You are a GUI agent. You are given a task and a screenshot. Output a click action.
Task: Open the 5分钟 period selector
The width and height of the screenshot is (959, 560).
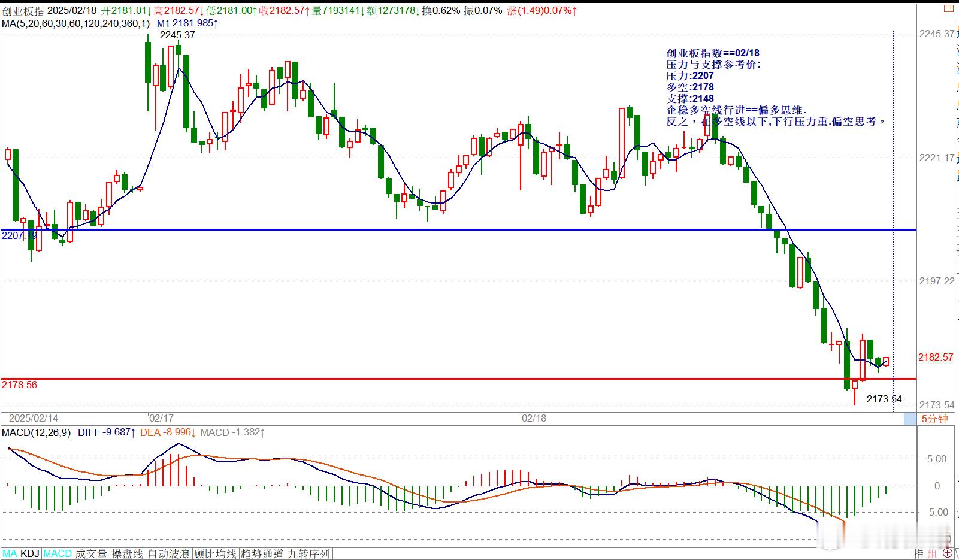(x=934, y=419)
